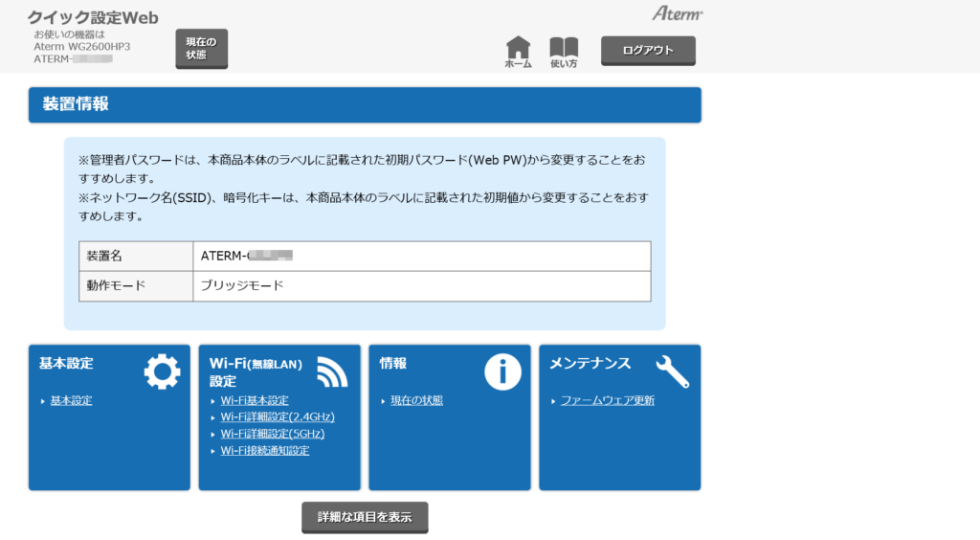
Task: Click the info icon in 情報 panel
Action: click(x=502, y=371)
